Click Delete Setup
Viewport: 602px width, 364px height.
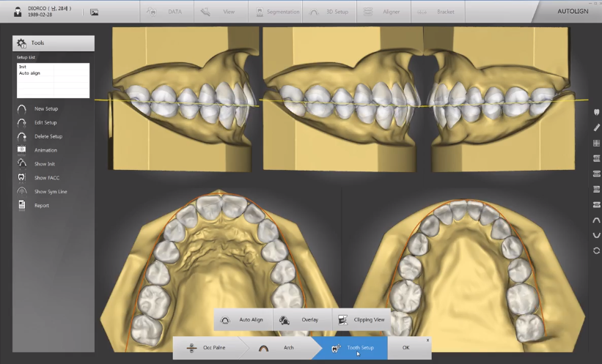pos(48,136)
